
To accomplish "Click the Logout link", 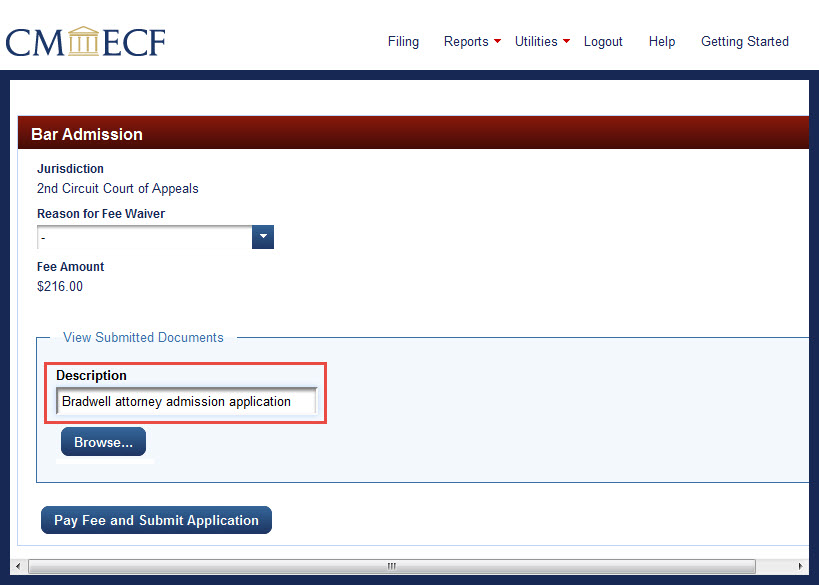I will (x=603, y=42).
